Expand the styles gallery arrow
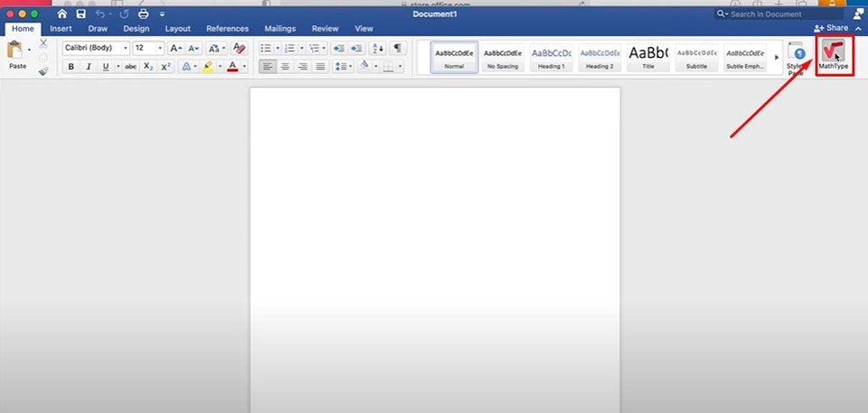 [x=776, y=58]
